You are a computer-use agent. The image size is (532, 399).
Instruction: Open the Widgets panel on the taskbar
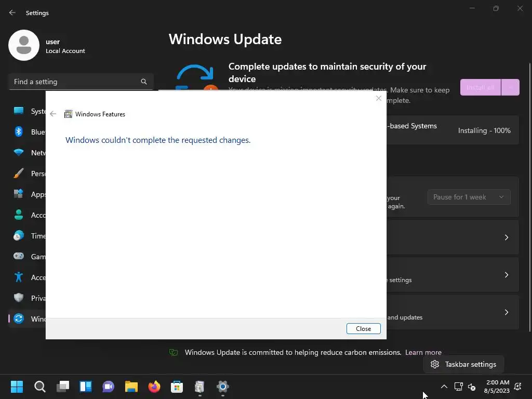pos(86,387)
